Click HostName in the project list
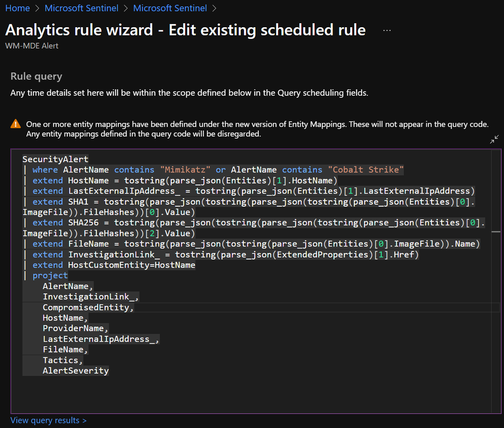The width and height of the screenshot is (504, 428). (x=63, y=318)
